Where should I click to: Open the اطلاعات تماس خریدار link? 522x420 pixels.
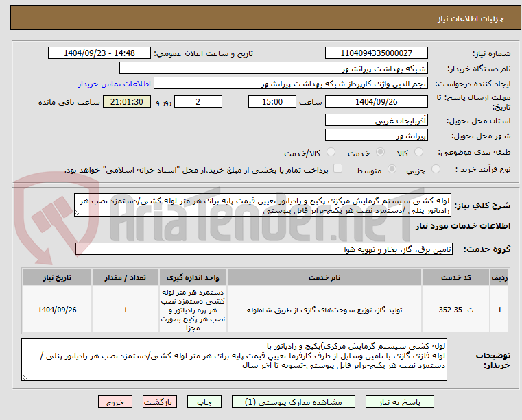click(x=115, y=84)
